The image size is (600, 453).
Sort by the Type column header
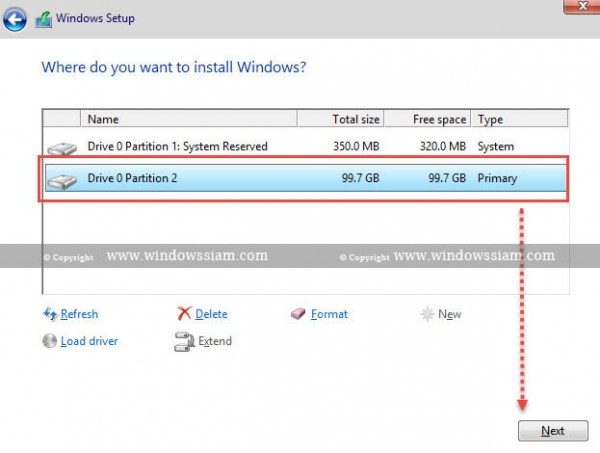tap(519, 119)
